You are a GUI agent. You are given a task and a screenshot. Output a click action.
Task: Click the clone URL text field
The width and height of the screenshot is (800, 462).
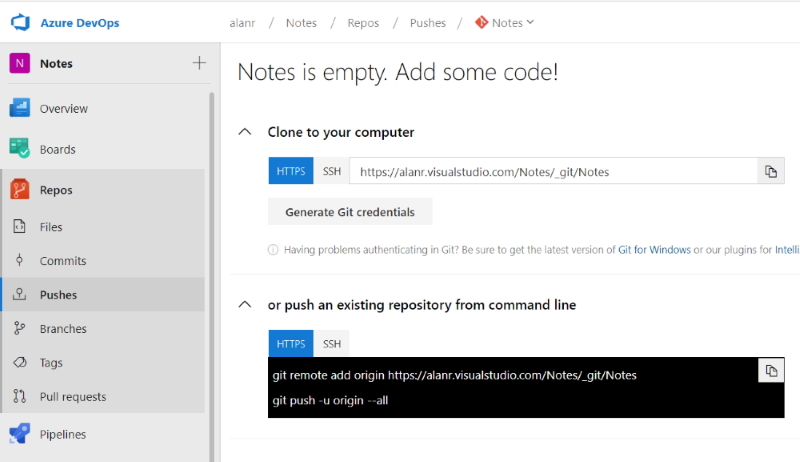point(552,172)
